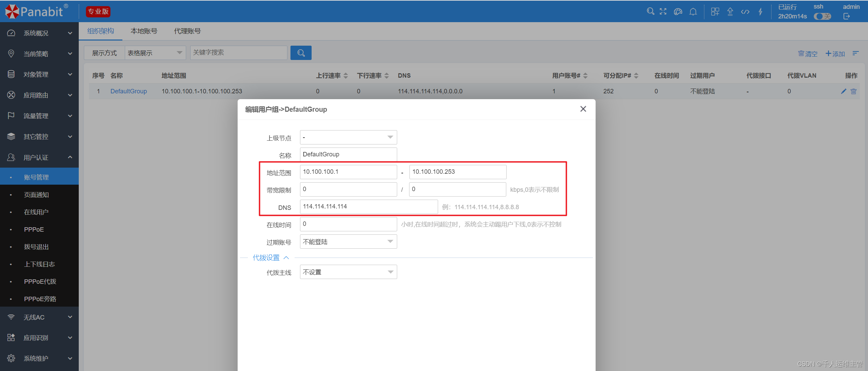Expand 对象管理 sidebar menu

click(x=39, y=74)
